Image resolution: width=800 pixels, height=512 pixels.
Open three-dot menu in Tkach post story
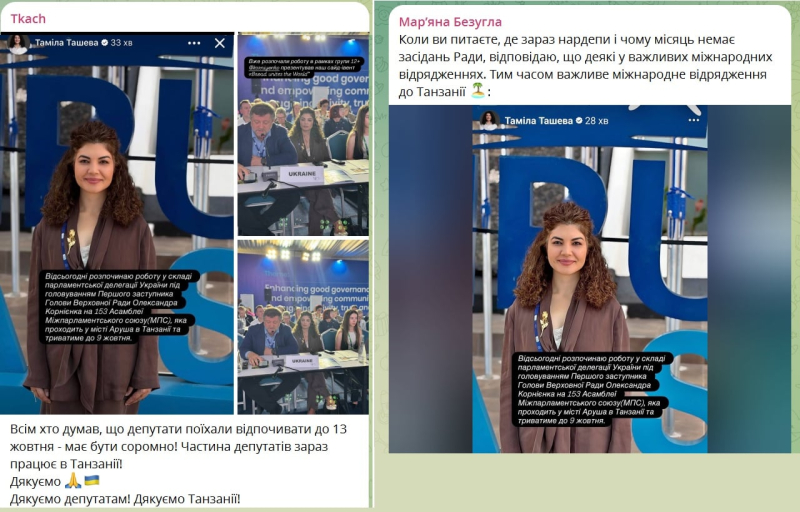tap(194, 43)
